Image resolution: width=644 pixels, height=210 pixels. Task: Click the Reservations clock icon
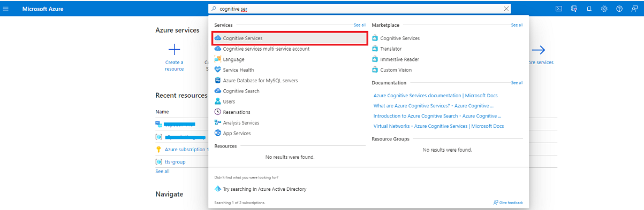tap(217, 112)
